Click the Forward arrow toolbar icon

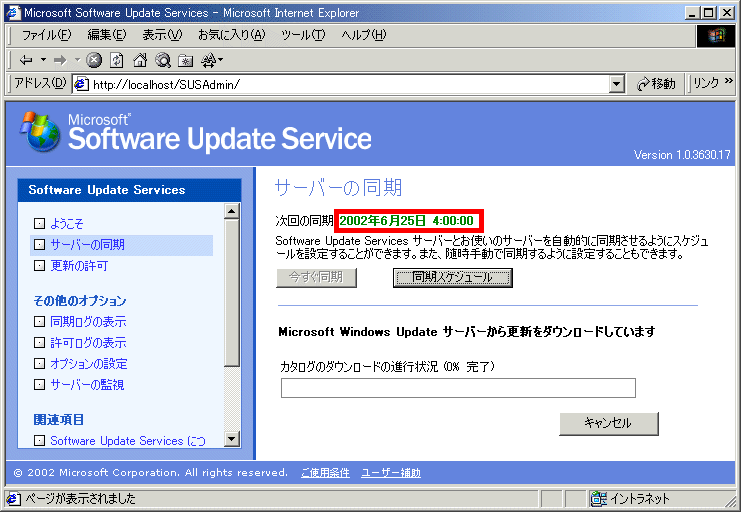coord(60,60)
